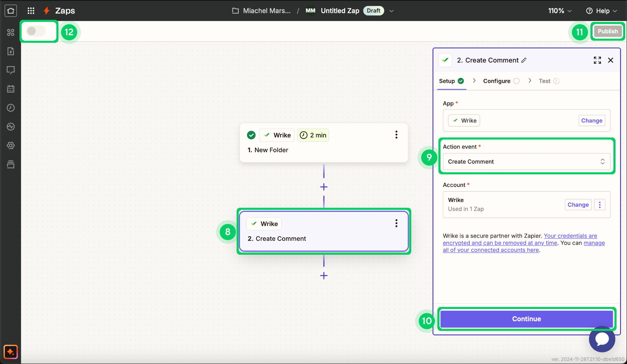This screenshot has height=364, width=627.
Task: Open the advanced settings gear in sidebar
Action: pyautogui.click(x=11, y=145)
